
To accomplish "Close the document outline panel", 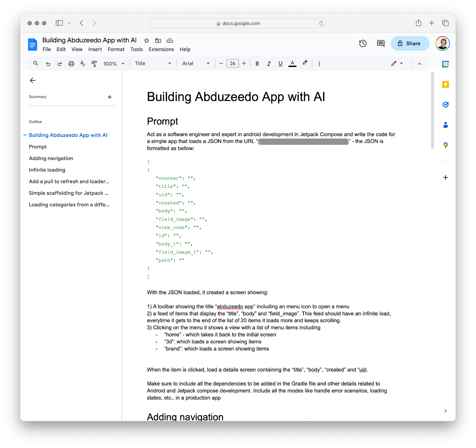I will (33, 80).
